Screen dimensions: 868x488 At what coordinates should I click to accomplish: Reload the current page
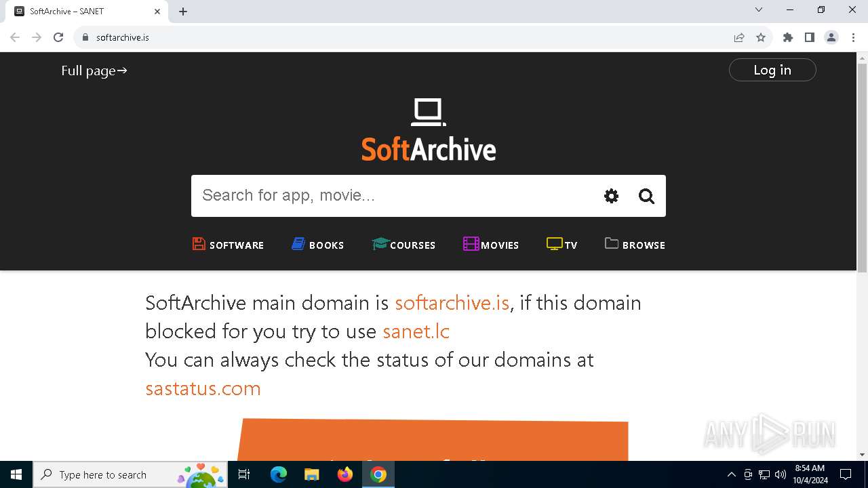click(x=58, y=37)
